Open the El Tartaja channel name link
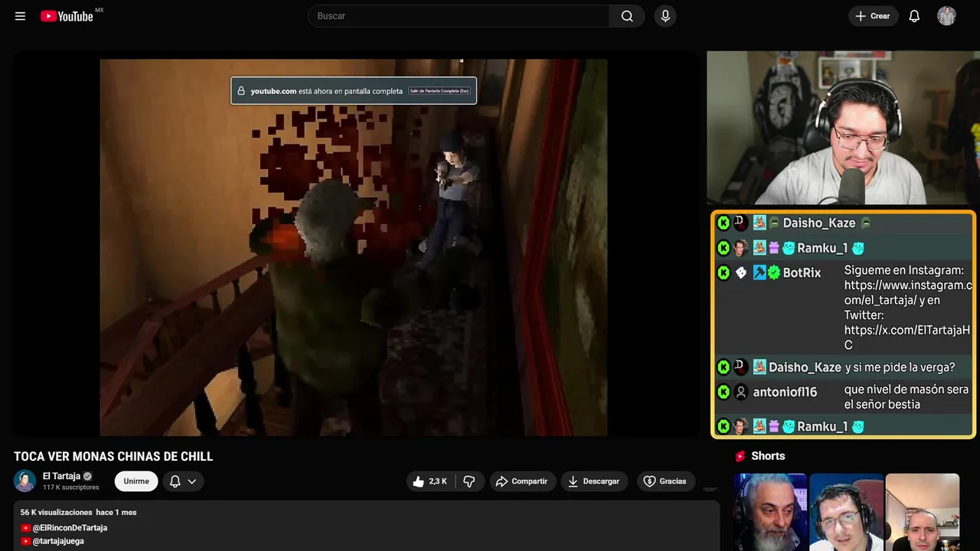 61,476
